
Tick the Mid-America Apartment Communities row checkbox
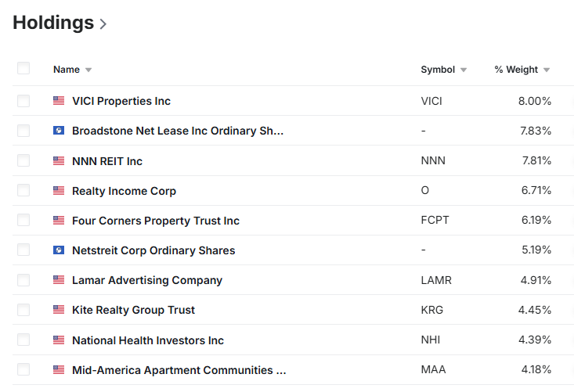point(23,370)
